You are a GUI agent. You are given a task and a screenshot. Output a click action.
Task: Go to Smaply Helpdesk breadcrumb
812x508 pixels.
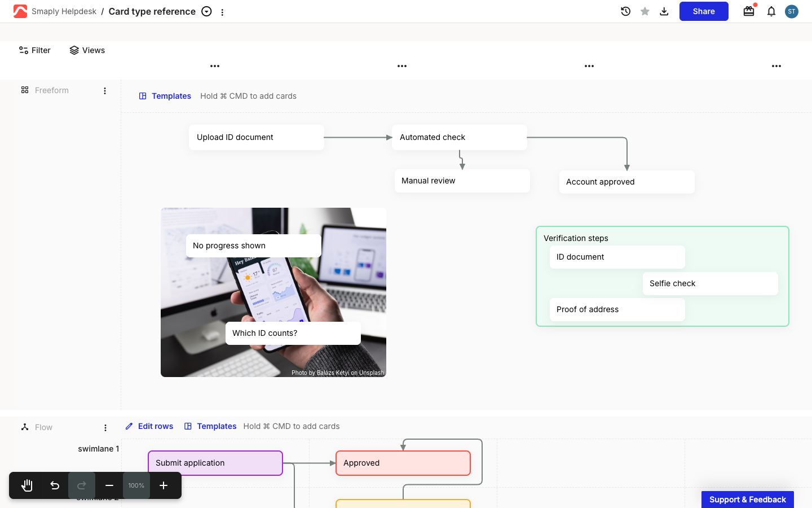(x=64, y=11)
